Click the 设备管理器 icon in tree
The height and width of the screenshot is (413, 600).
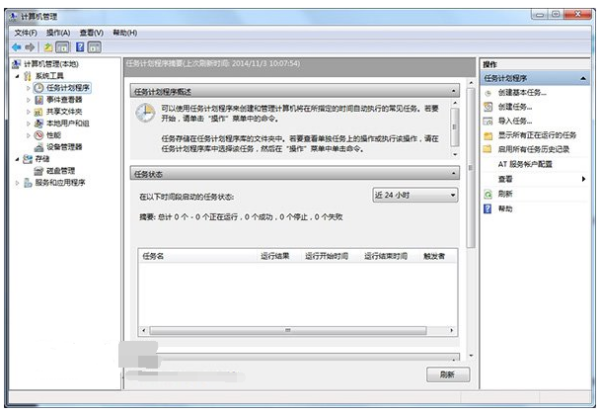click(39, 147)
